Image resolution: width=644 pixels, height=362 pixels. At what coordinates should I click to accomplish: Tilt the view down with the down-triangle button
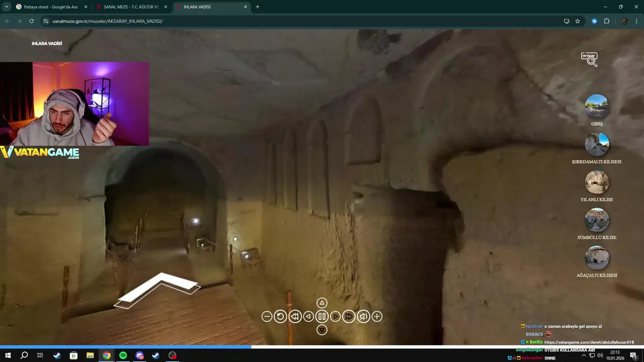click(x=322, y=330)
